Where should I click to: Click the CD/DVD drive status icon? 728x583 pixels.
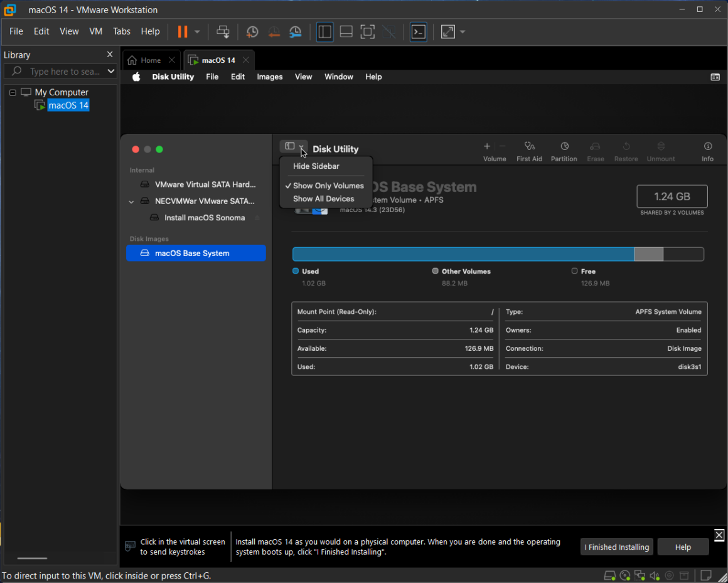pos(625,576)
